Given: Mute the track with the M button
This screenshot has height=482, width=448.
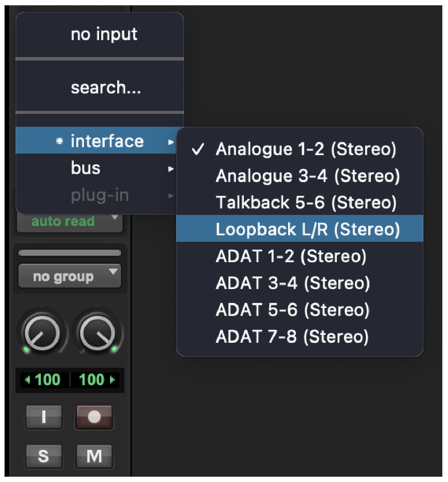Looking at the screenshot, I should pos(94,456).
